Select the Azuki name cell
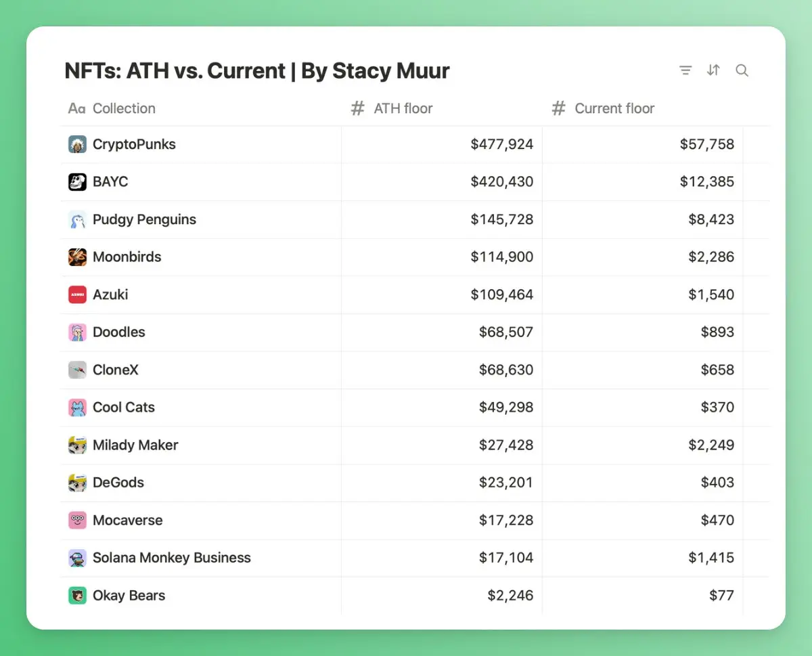 pyautogui.click(x=201, y=294)
